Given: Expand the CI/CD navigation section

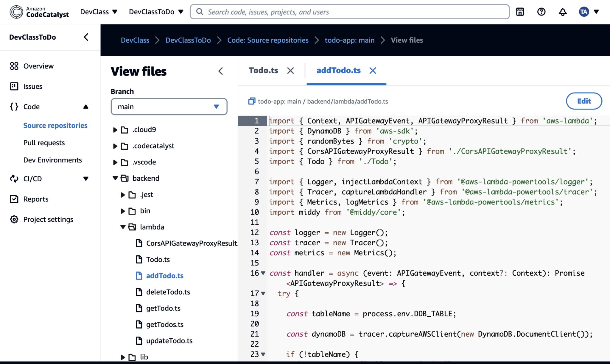Looking at the screenshot, I should tap(86, 179).
